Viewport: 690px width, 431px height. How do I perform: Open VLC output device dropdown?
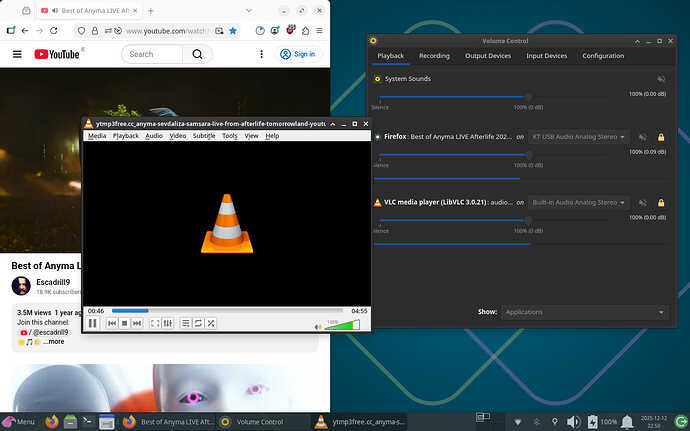coord(579,203)
